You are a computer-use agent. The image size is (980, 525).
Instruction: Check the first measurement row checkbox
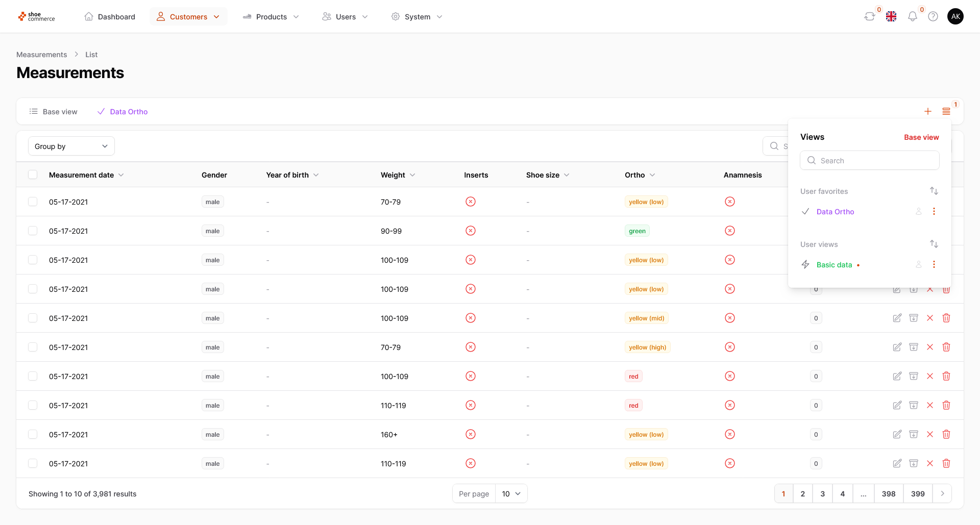(33, 202)
